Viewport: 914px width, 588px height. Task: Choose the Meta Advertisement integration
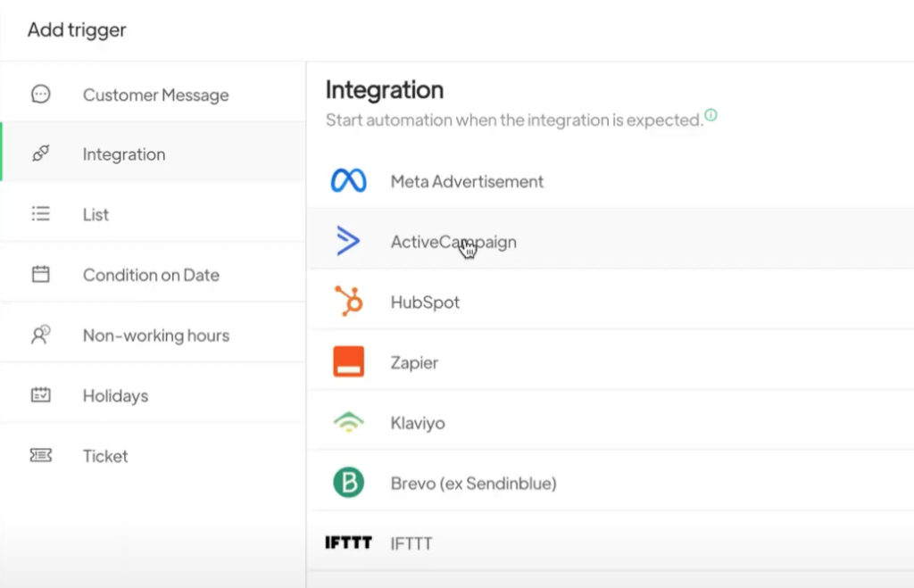467,181
